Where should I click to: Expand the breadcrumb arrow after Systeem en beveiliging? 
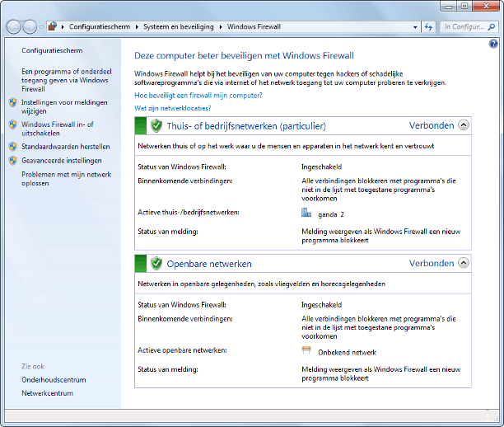pos(221,26)
